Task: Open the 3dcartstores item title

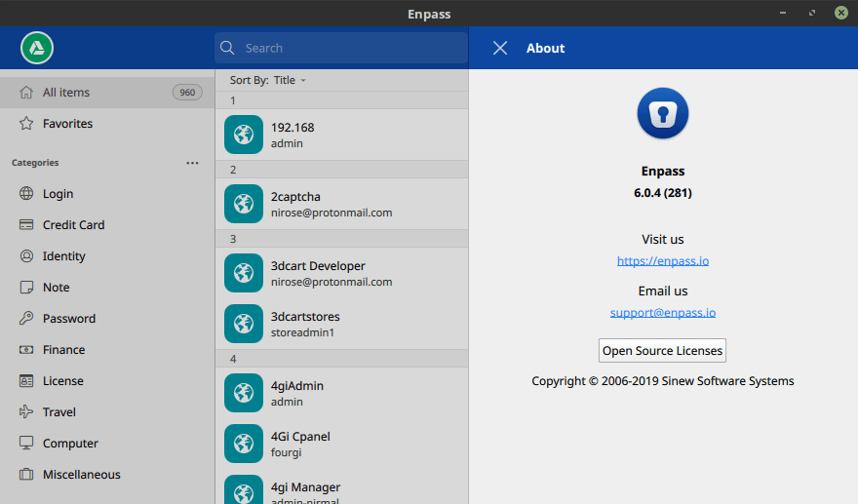Action: tap(305, 316)
